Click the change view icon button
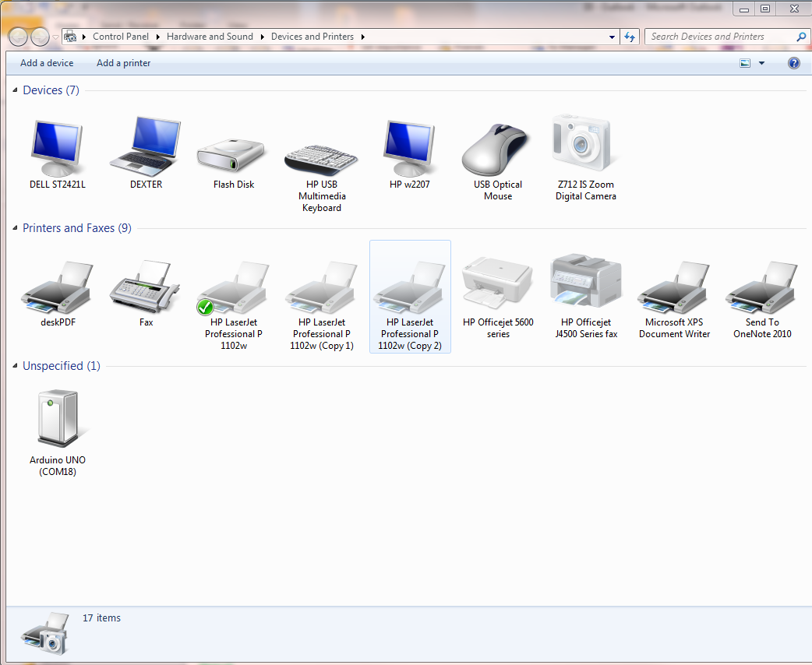This screenshot has width=812, height=665. pos(745,63)
